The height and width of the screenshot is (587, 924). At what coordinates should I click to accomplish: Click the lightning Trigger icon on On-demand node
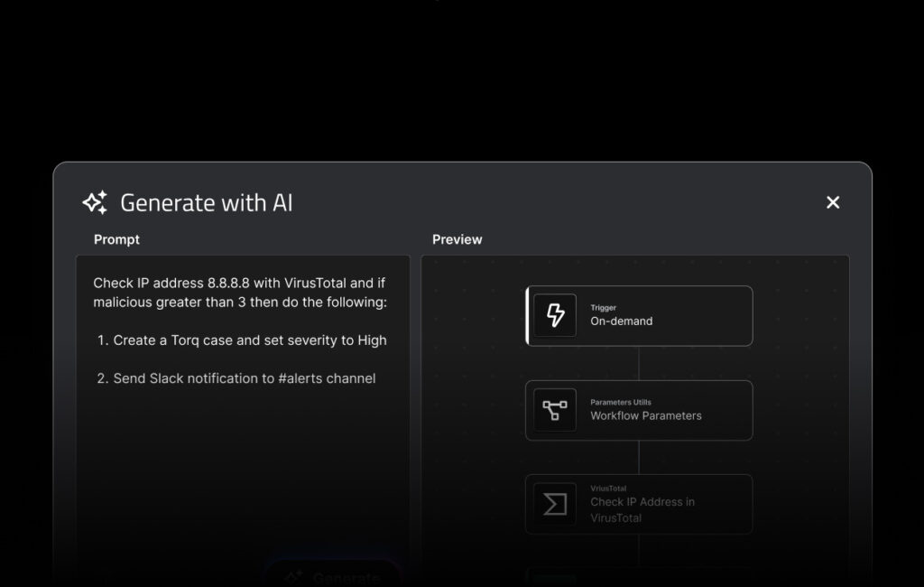[x=554, y=315]
